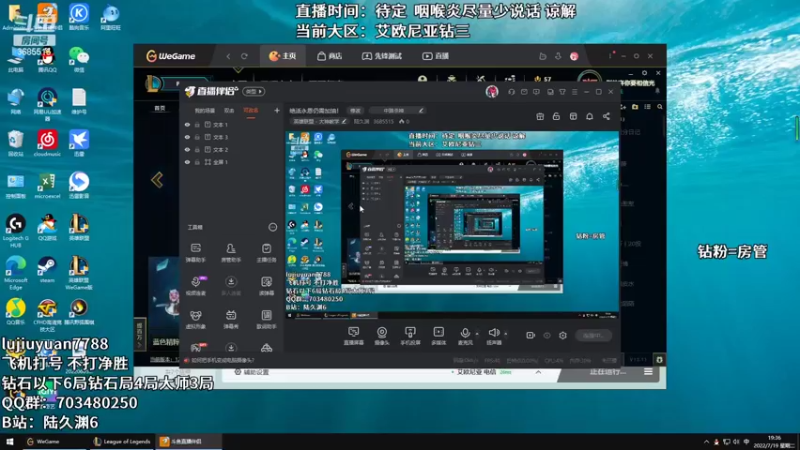Open notification bell in 直播伴侣
The image size is (800, 450).
click(x=589, y=116)
